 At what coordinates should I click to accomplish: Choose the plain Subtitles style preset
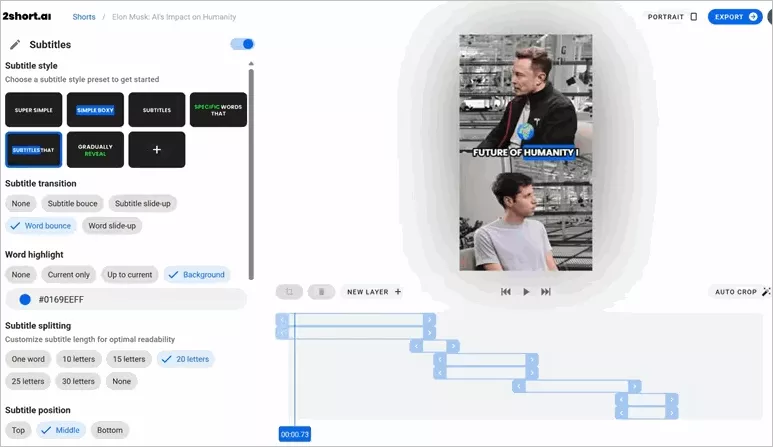pyautogui.click(x=157, y=110)
